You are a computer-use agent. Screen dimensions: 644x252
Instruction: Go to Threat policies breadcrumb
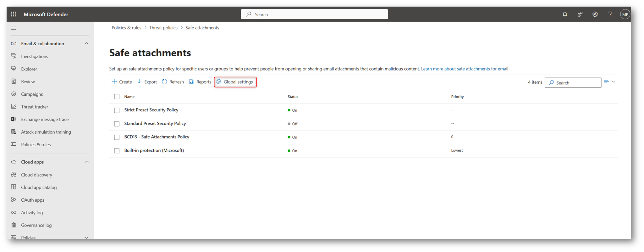tap(163, 28)
